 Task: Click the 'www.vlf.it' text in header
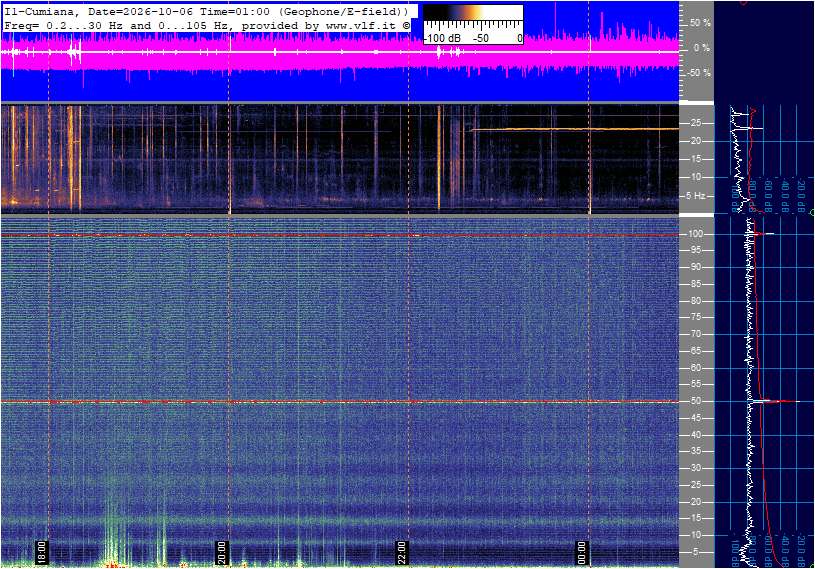363,25
